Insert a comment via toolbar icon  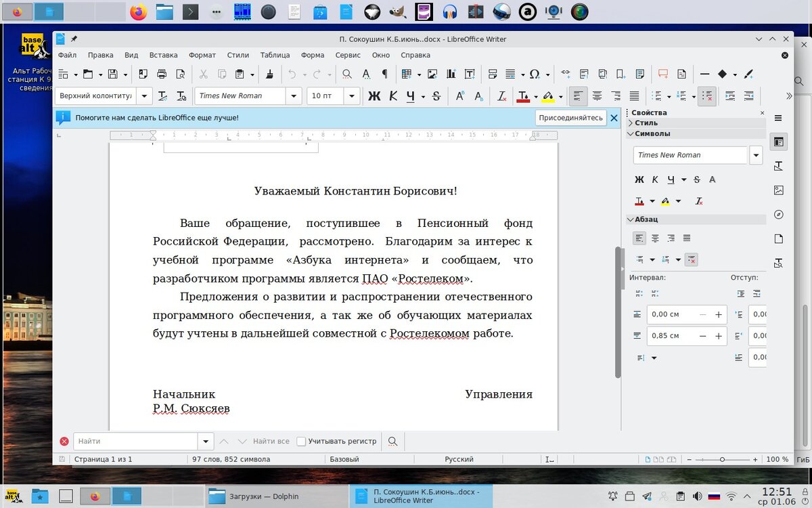pyautogui.click(x=663, y=74)
